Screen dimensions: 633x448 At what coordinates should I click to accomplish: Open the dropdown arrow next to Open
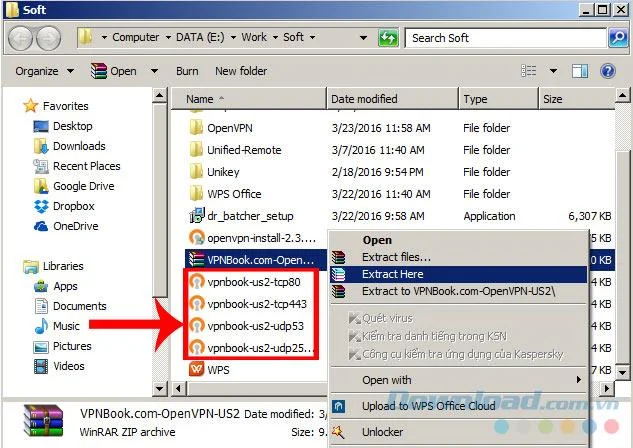154,71
